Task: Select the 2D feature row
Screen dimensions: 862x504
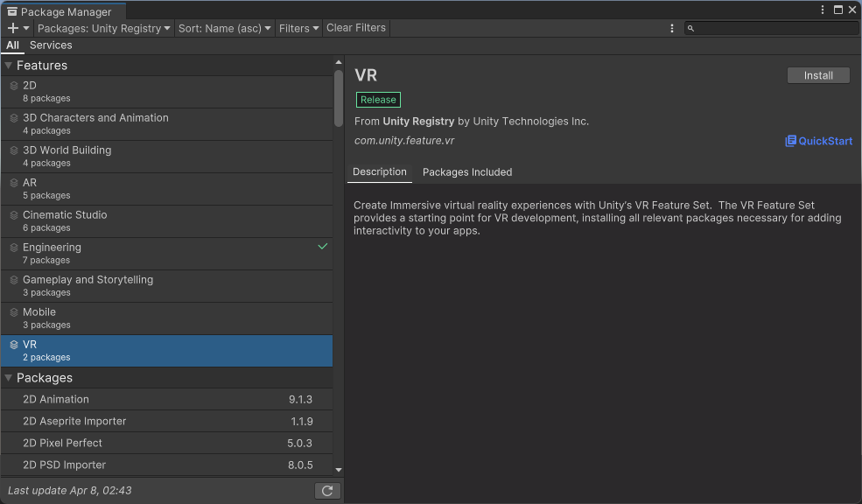Action: point(166,92)
